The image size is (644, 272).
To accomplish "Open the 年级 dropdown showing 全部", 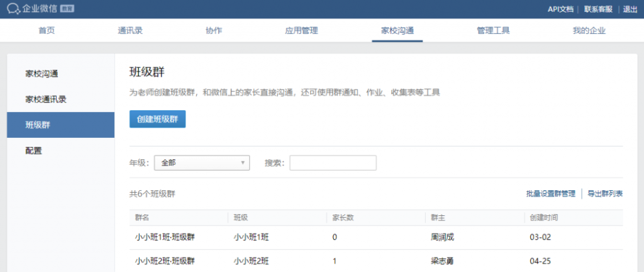I will 202,163.
